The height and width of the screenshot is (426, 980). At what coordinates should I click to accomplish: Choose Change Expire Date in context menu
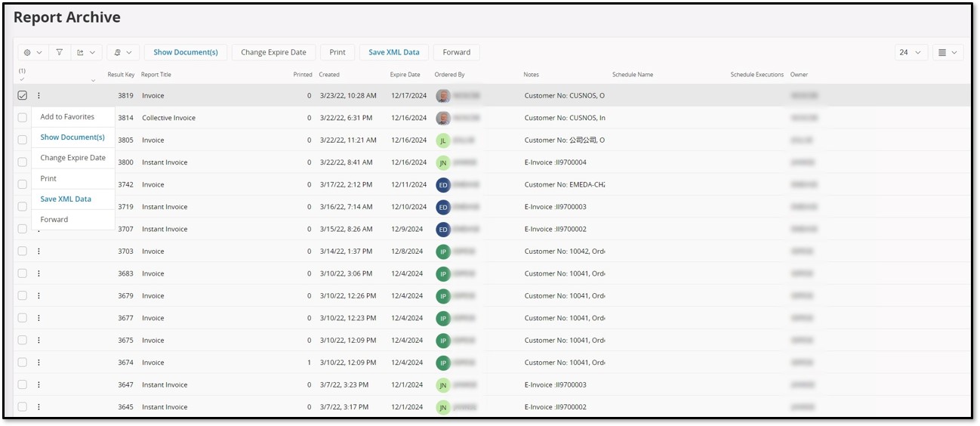(72, 158)
